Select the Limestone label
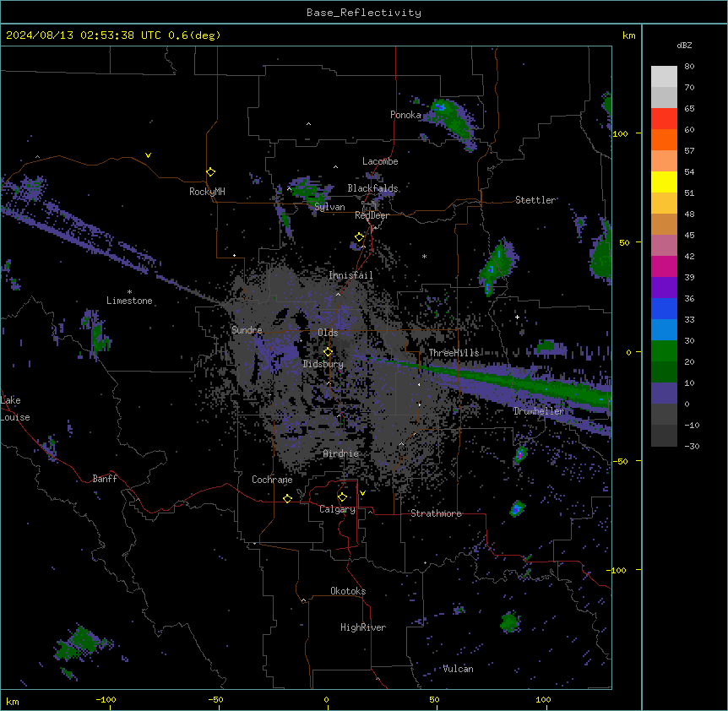 129,301
